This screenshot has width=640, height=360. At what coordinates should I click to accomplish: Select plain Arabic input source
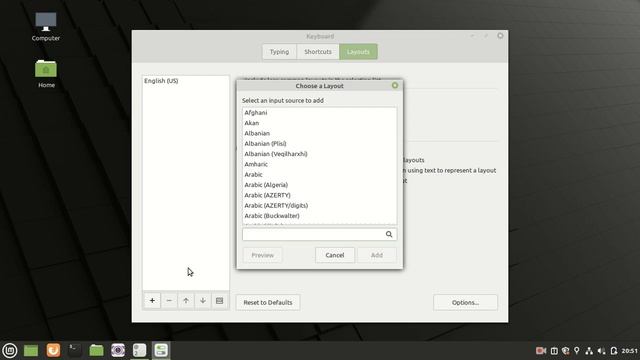[x=319, y=174]
